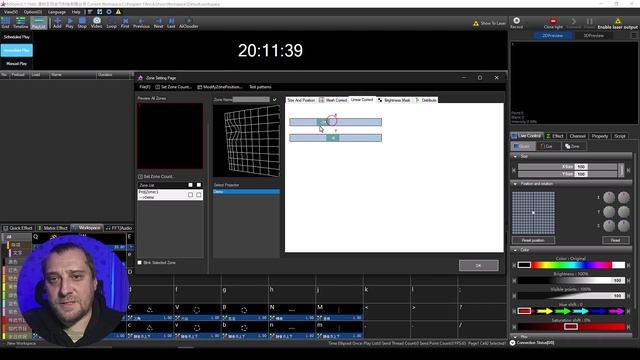The width and height of the screenshot is (640, 360).
Task: Open the Channel tab in right panel
Action: 577,136
